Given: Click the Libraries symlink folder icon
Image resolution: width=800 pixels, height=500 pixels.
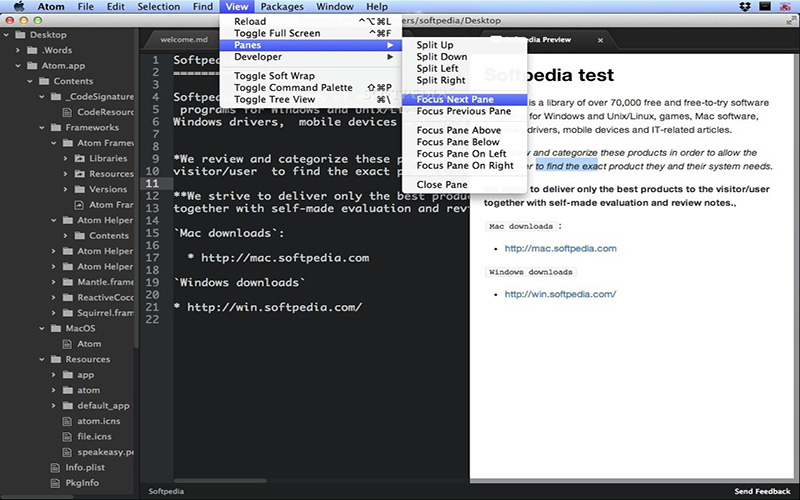Looking at the screenshot, I should (x=80, y=158).
